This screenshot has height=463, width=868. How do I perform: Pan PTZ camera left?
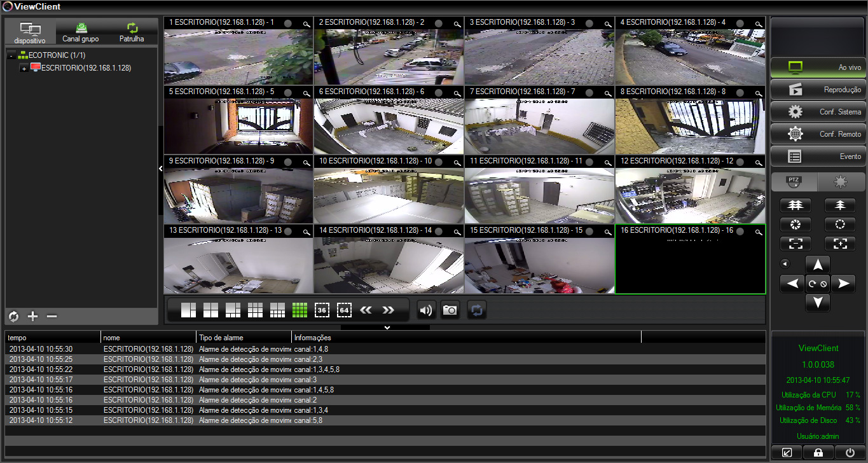tap(792, 284)
